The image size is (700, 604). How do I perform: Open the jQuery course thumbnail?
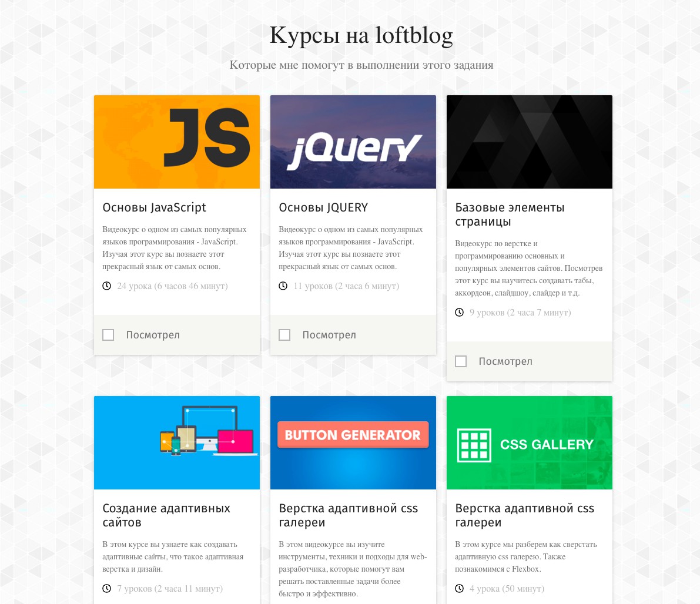point(353,142)
